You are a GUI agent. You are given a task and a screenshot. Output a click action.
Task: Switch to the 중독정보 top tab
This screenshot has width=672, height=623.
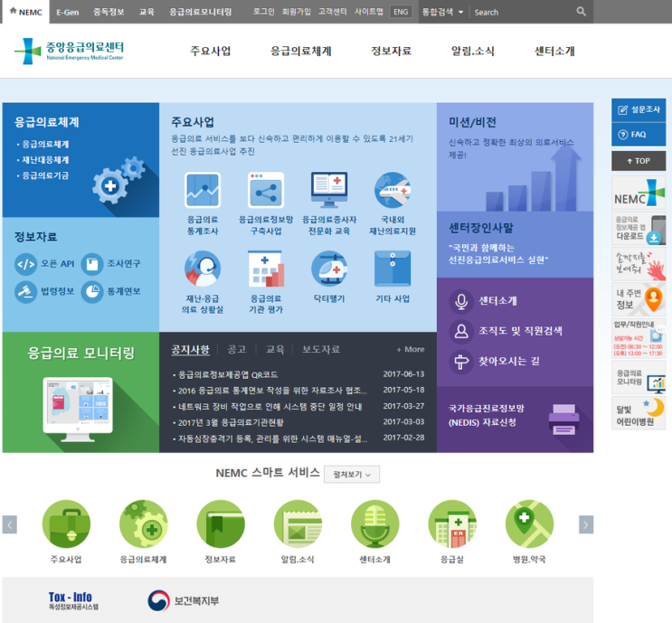(x=109, y=12)
